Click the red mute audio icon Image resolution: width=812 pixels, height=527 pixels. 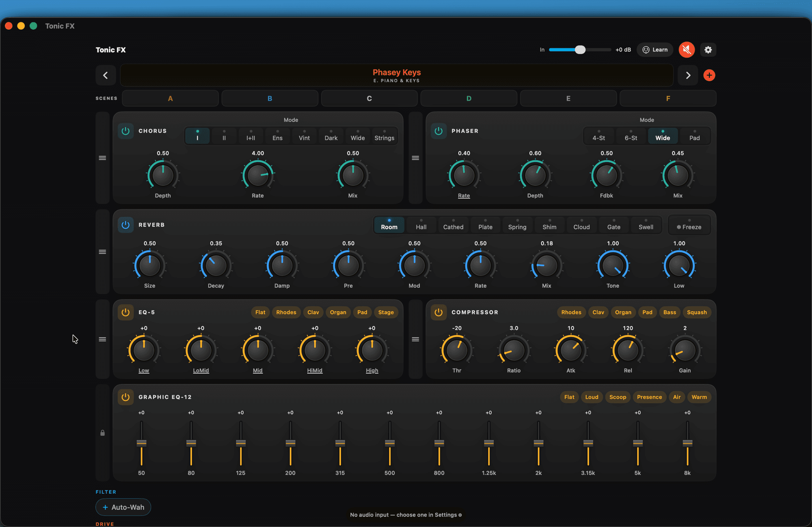[687, 50]
